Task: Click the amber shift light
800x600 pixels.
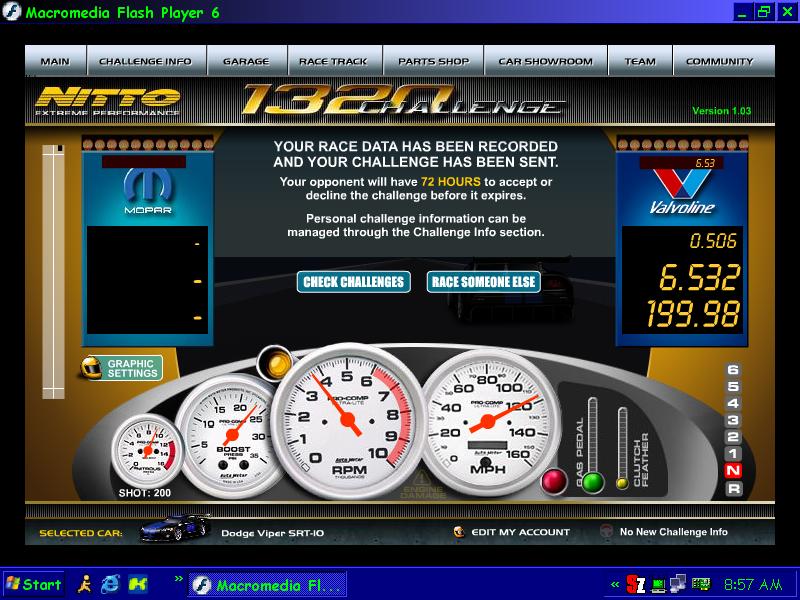Action: point(276,363)
